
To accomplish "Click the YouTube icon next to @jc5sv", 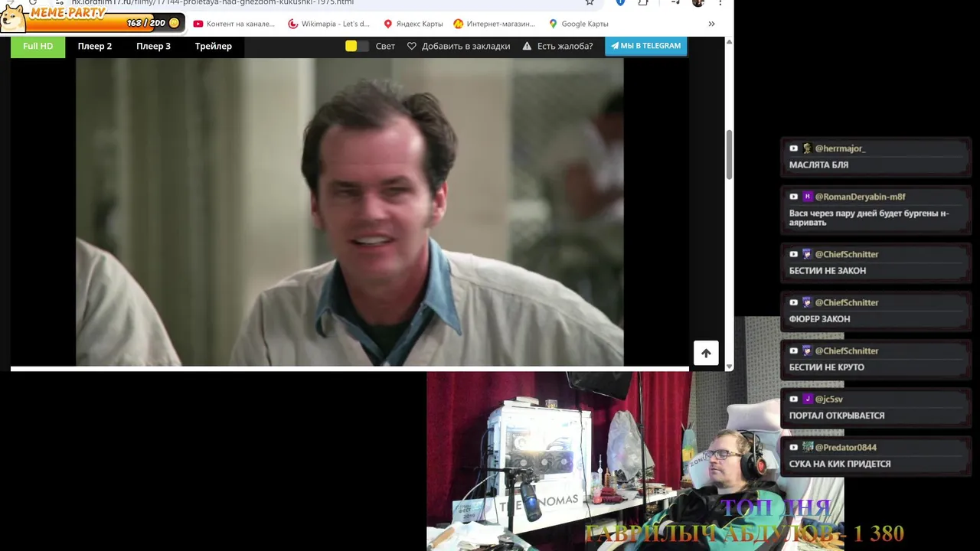I will pyautogui.click(x=793, y=399).
